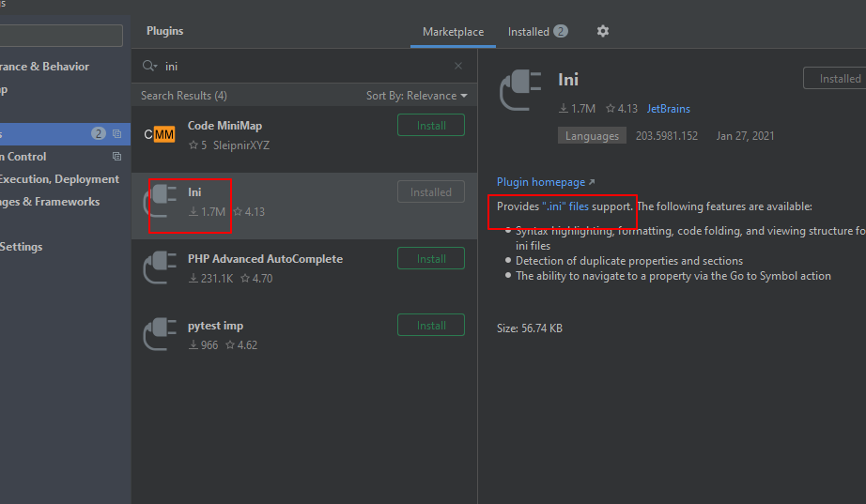Image resolution: width=866 pixels, height=504 pixels.
Task: Select the Ini plugin icon in results
Action: point(160,202)
